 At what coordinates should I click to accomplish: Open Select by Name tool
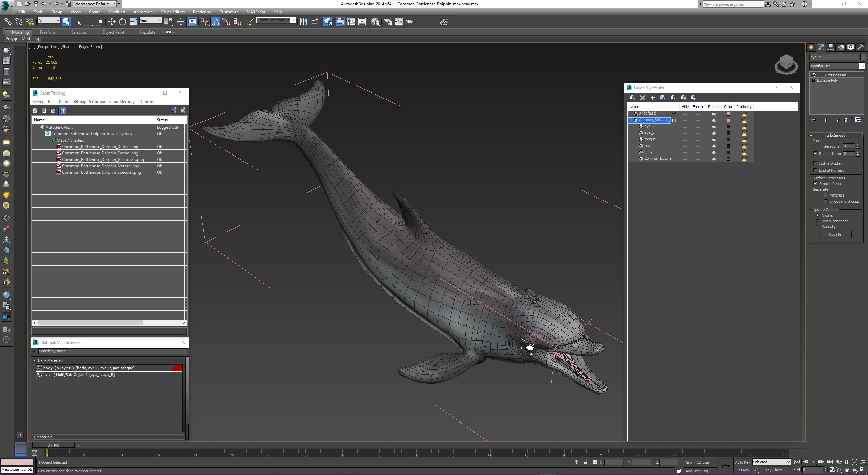tap(77, 22)
